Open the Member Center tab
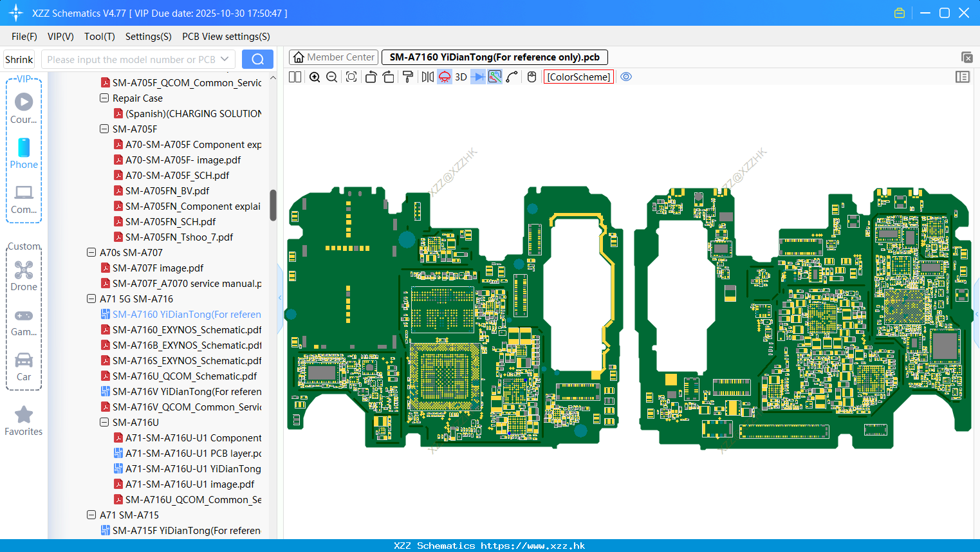Viewport: 980px width, 552px height. tap(334, 57)
